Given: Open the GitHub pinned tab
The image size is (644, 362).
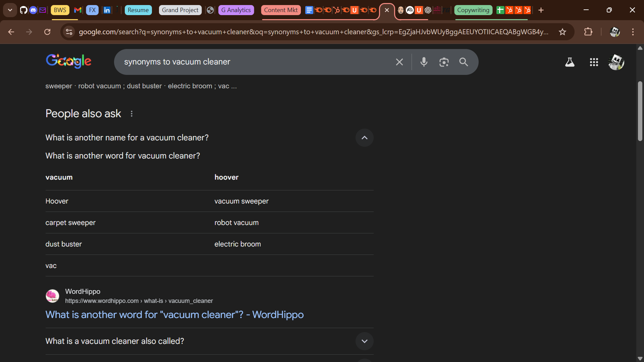Looking at the screenshot, I should (23, 10).
